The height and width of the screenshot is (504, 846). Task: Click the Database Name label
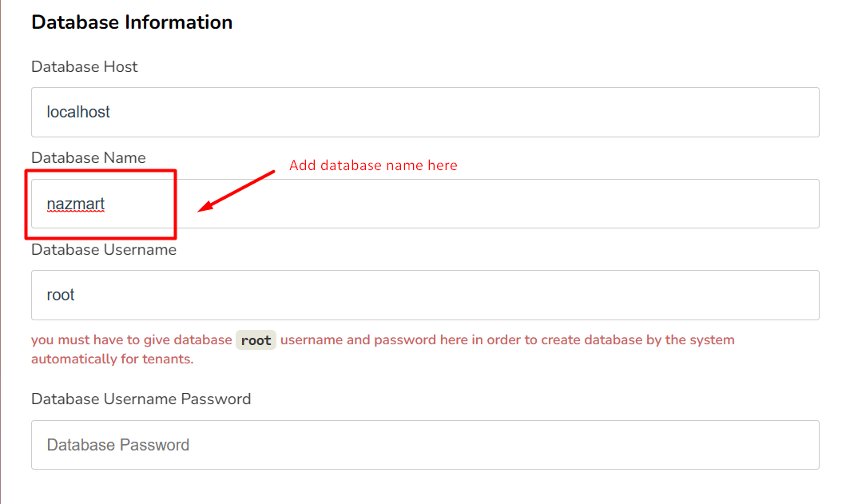point(88,157)
